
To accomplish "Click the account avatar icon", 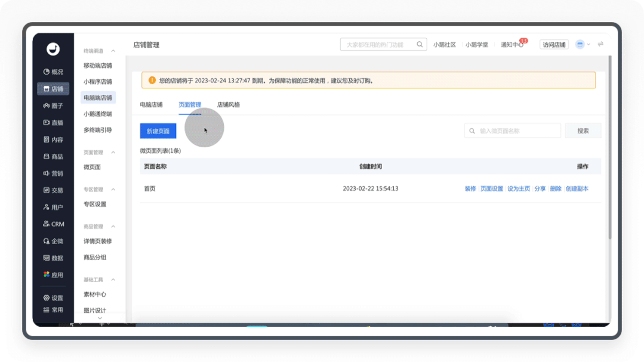I will click(x=580, y=44).
